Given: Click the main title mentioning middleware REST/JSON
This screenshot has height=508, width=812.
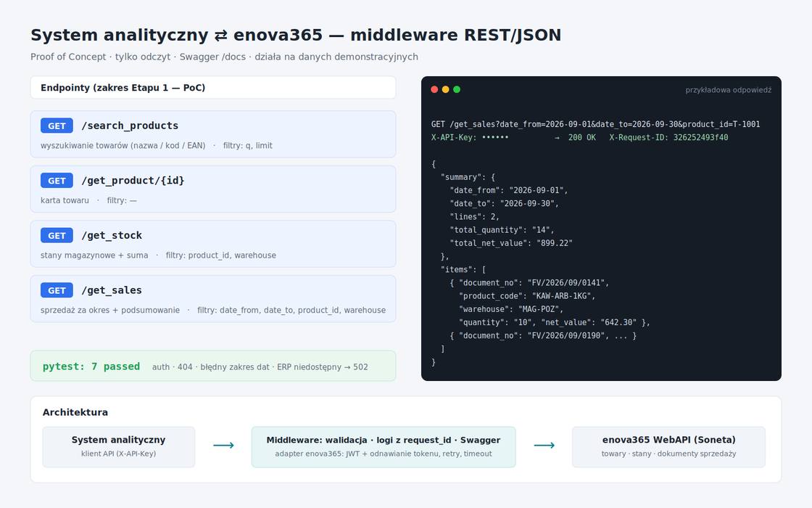Looking at the screenshot, I should tap(296, 35).
